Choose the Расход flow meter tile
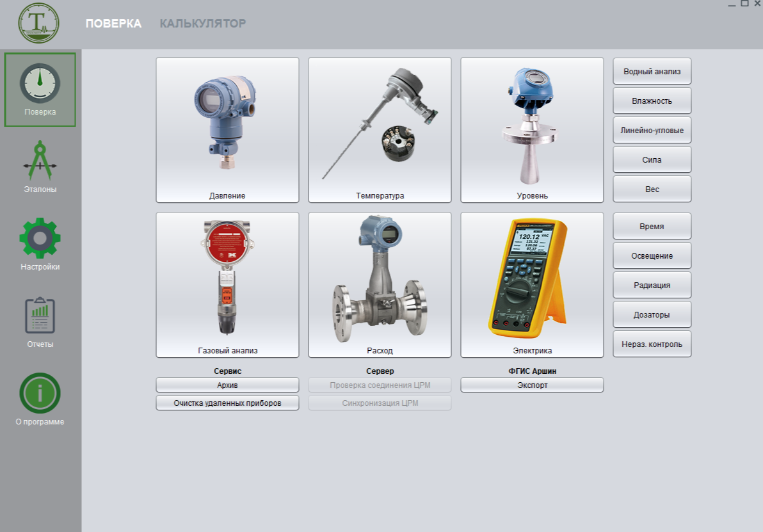Screen dimensions: 763x532 pos(380,285)
